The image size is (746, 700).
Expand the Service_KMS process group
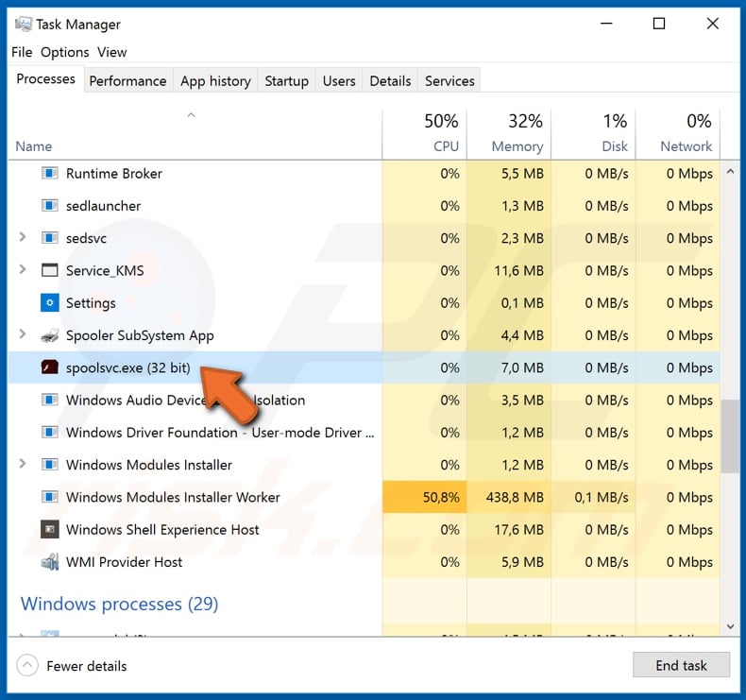coord(23,269)
